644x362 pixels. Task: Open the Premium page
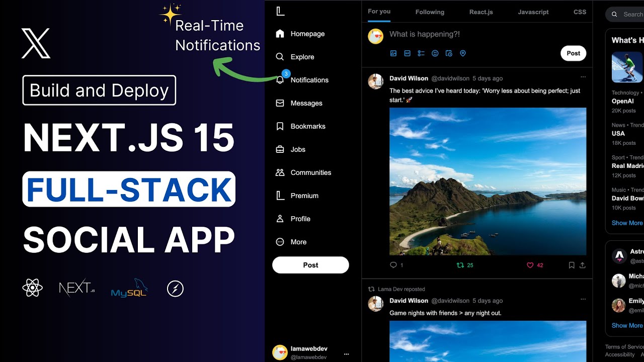[x=297, y=196]
